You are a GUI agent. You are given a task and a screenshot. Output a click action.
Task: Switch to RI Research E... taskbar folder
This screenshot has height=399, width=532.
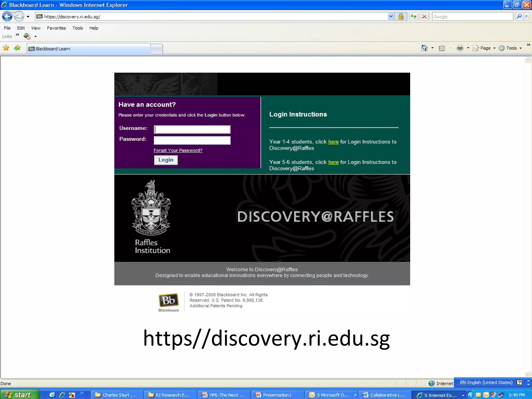click(170, 395)
